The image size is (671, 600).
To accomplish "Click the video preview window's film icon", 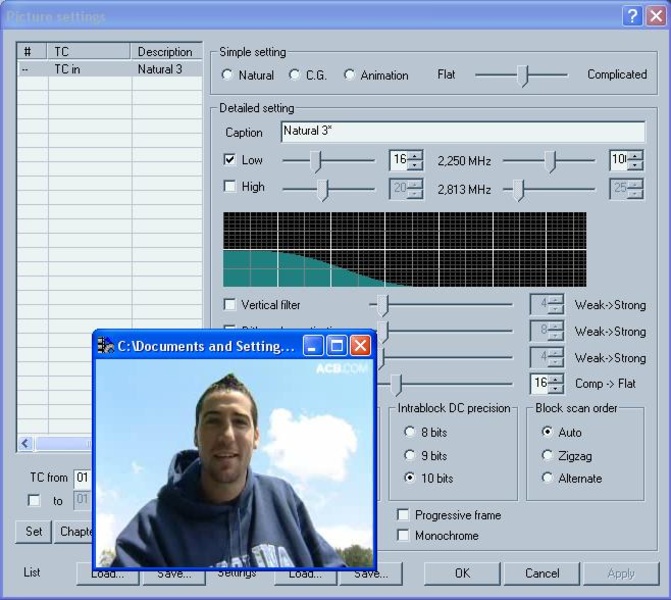I will point(105,345).
